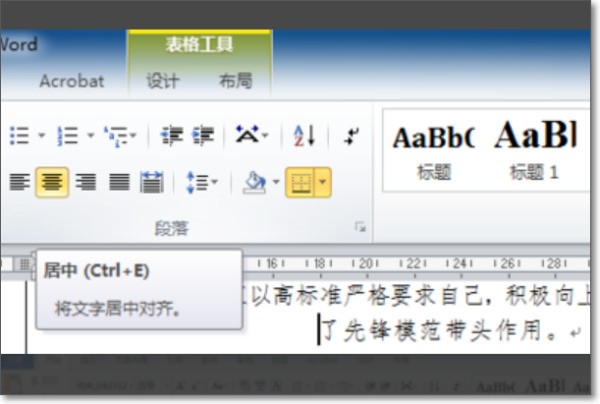
Task: Decrease the paragraph indent
Action: click(x=172, y=135)
